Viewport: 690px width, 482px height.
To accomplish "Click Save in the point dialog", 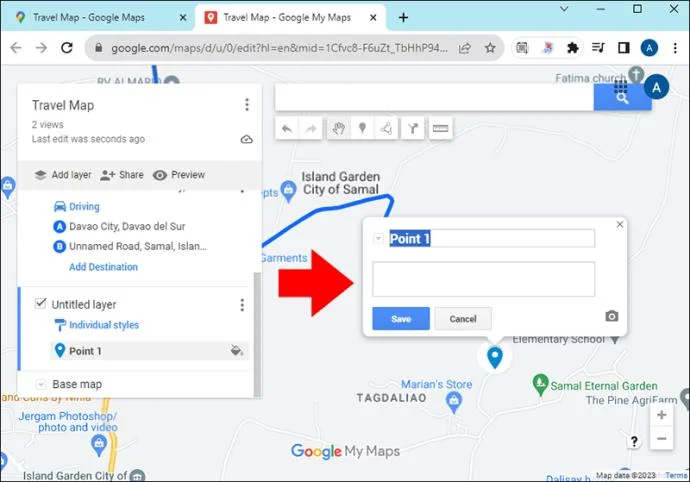I will [x=401, y=319].
